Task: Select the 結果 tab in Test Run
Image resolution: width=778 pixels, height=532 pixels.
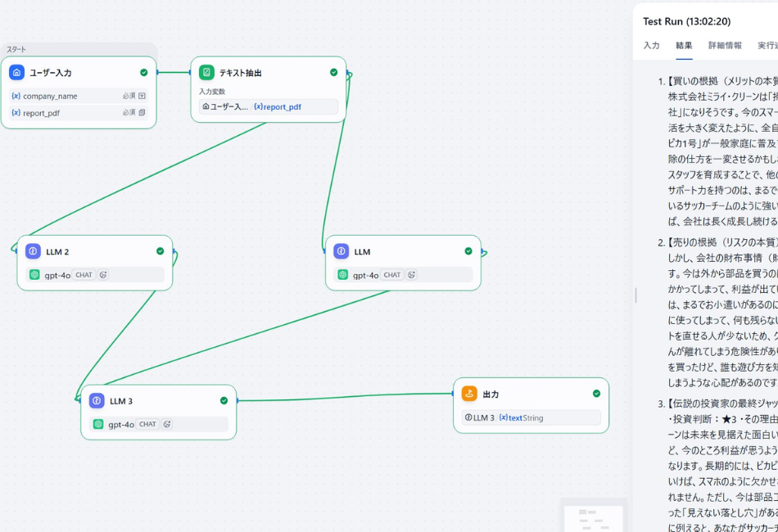Action: point(684,46)
